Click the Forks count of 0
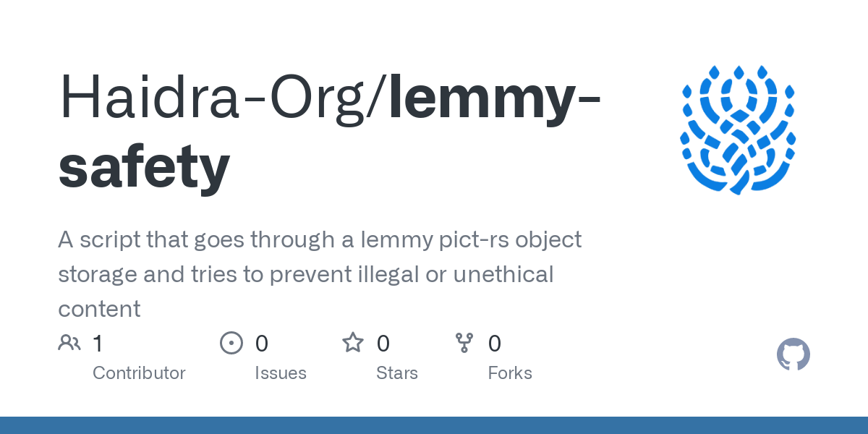This screenshot has width=868, height=434. pyautogui.click(x=494, y=344)
